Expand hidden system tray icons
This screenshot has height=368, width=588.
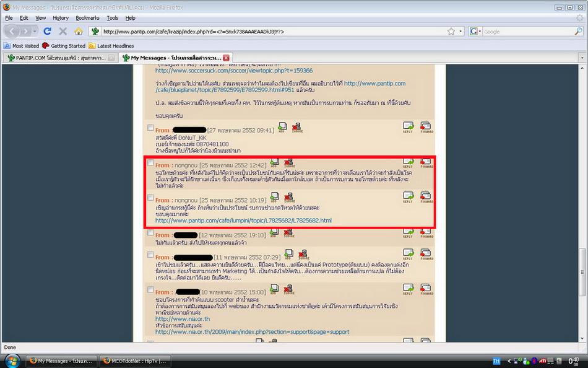[x=509, y=361]
